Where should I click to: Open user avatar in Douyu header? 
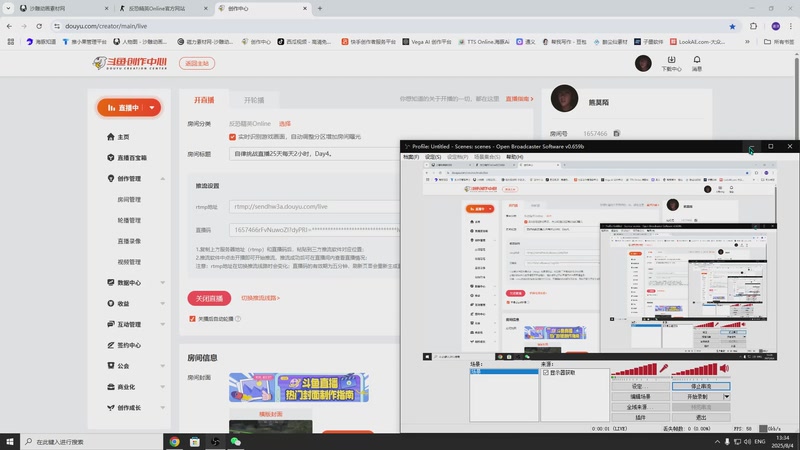643,63
